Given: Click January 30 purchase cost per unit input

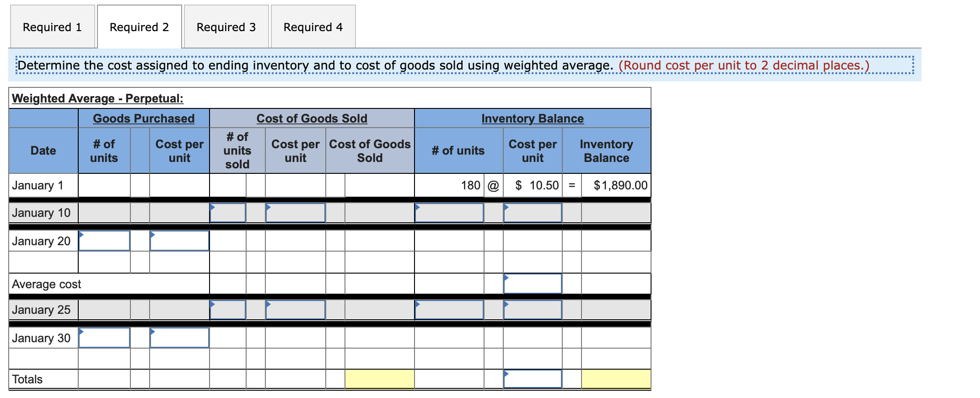Looking at the screenshot, I should pos(179,338).
